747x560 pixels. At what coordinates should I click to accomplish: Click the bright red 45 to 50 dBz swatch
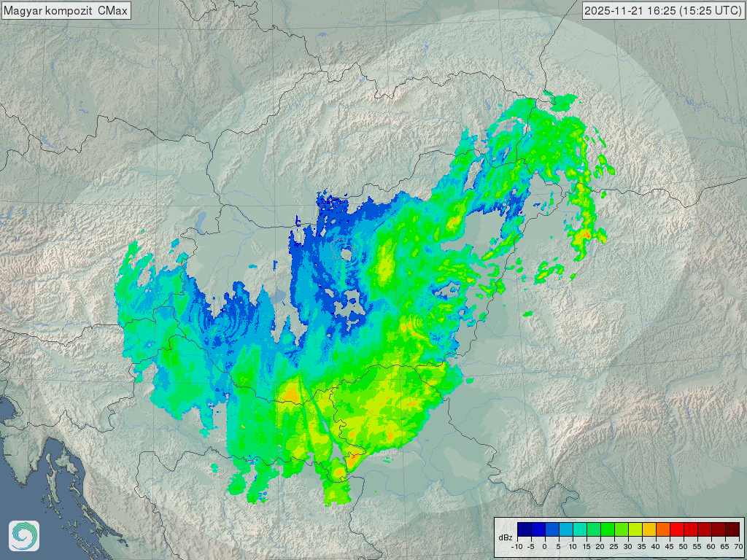[x=676, y=529]
